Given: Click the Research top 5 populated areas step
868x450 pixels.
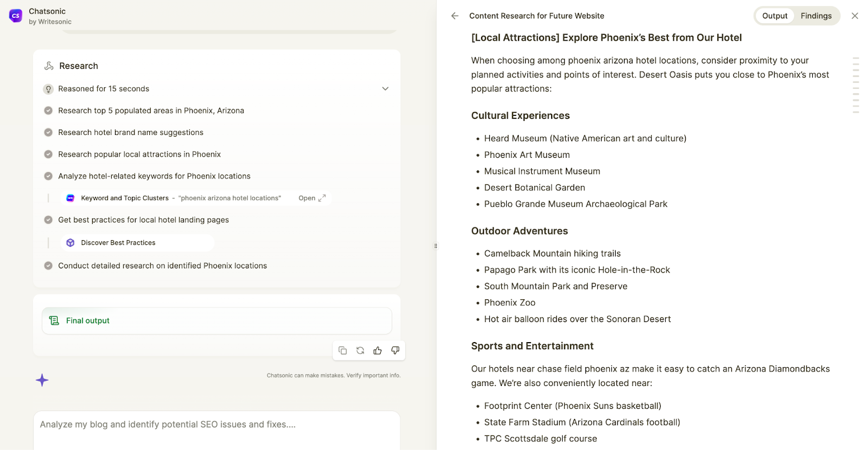Looking at the screenshot, I should [x=151, y=111].
